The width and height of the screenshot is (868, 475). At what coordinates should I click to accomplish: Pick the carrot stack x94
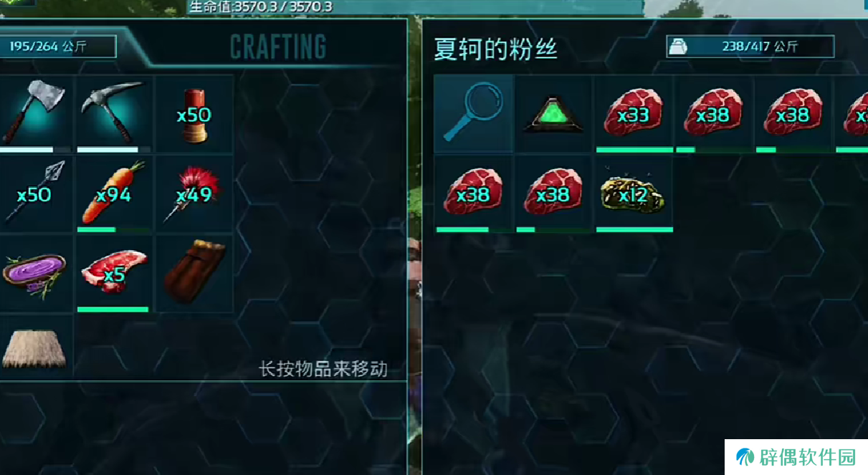pyautogui.click(x=114, y=193)
